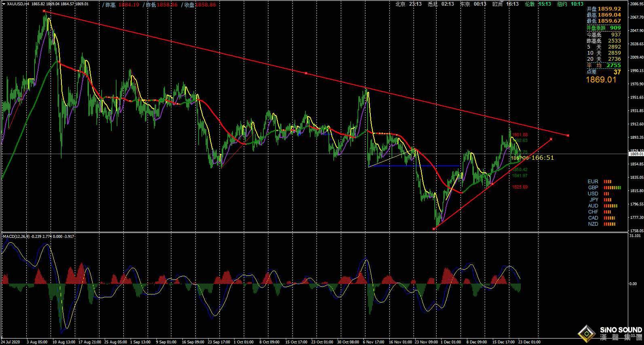This screenshot has width=644, height=345.
Task: Select the descending trendline's middle anchor point
Action: [x=306, y=73]
